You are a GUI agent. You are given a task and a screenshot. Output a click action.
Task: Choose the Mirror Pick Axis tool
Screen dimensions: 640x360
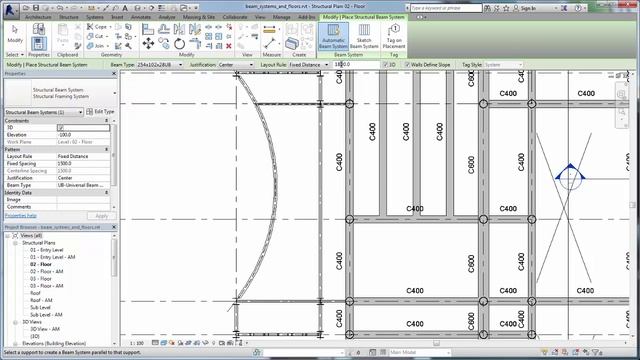179,29
